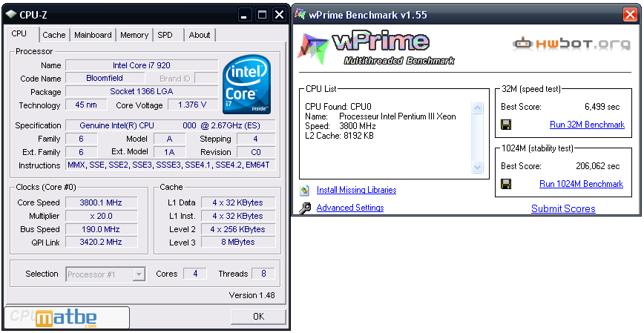This screenshot has height=333, width=644.
Task: Click the L1 Data value 4 x 32 KBytes
Action: [238, 202]
